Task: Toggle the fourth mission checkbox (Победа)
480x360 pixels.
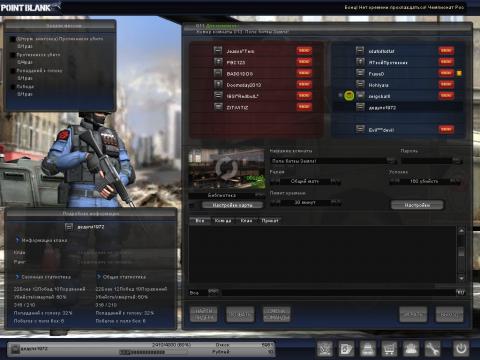Action: [13, 87]
